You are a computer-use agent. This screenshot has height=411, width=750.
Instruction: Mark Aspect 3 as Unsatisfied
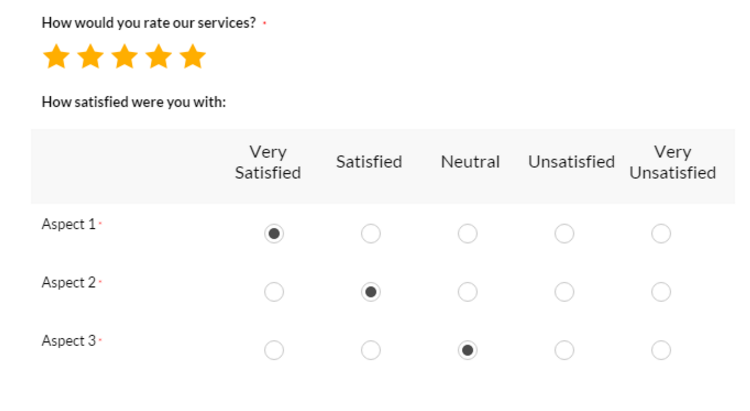564,350
